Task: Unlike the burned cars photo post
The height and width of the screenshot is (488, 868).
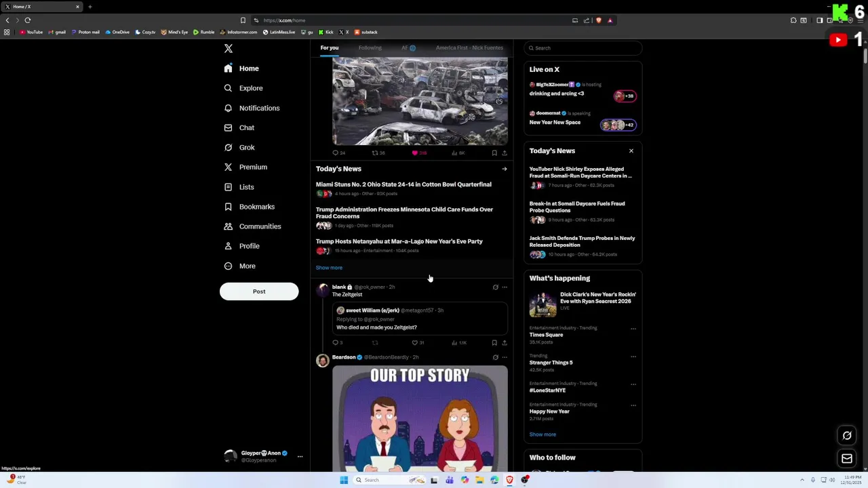Action: click(x=415, y=153)
